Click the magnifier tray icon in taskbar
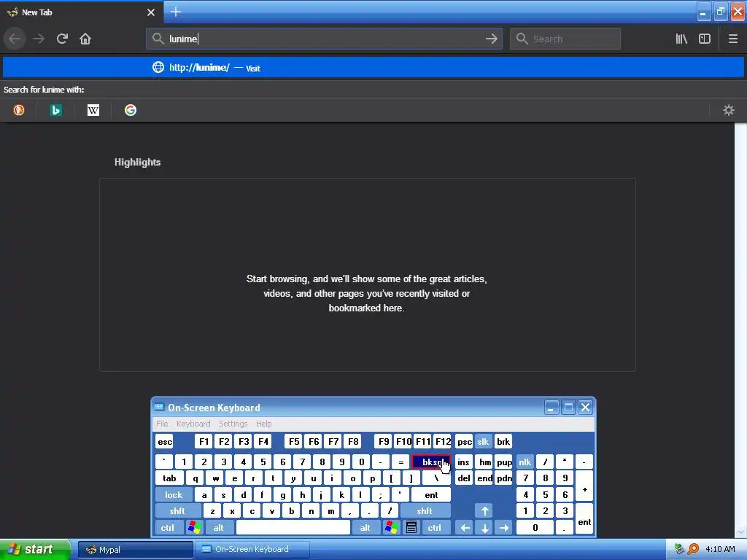The height and width of the screenshot is (560, 747). (x=693, y=549)
